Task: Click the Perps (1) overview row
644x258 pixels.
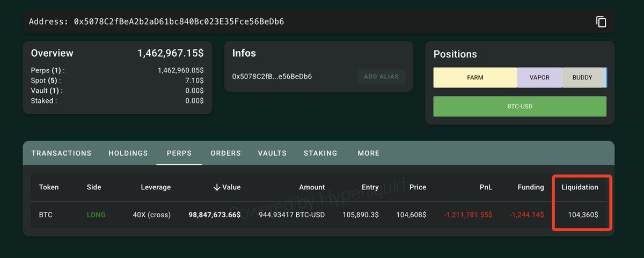Action: pos(117,70)
